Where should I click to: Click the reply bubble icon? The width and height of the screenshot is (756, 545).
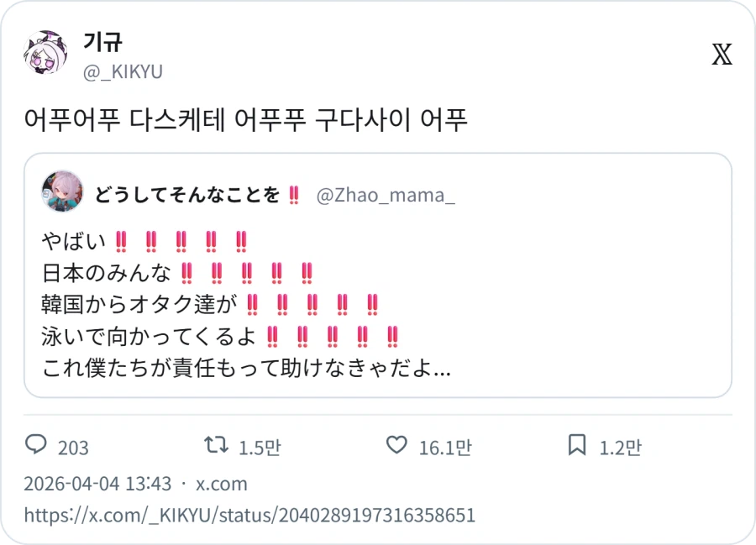tap(37, 448)
